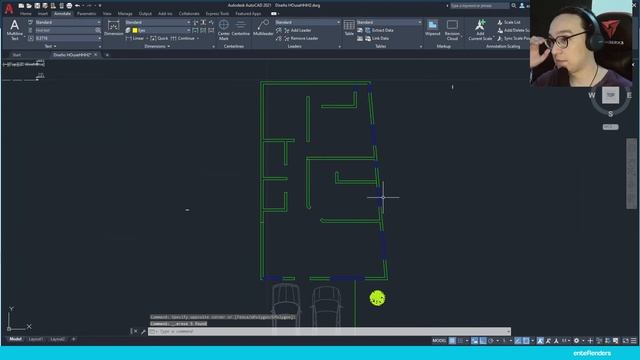Switch to Layout2 tab

pyautogui.click(x=58, y=339)
